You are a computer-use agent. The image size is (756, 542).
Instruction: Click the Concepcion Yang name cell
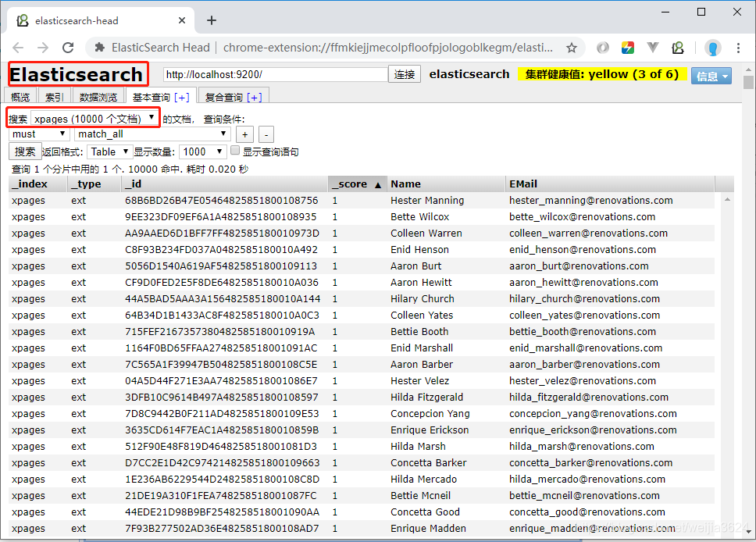(430, 413)
